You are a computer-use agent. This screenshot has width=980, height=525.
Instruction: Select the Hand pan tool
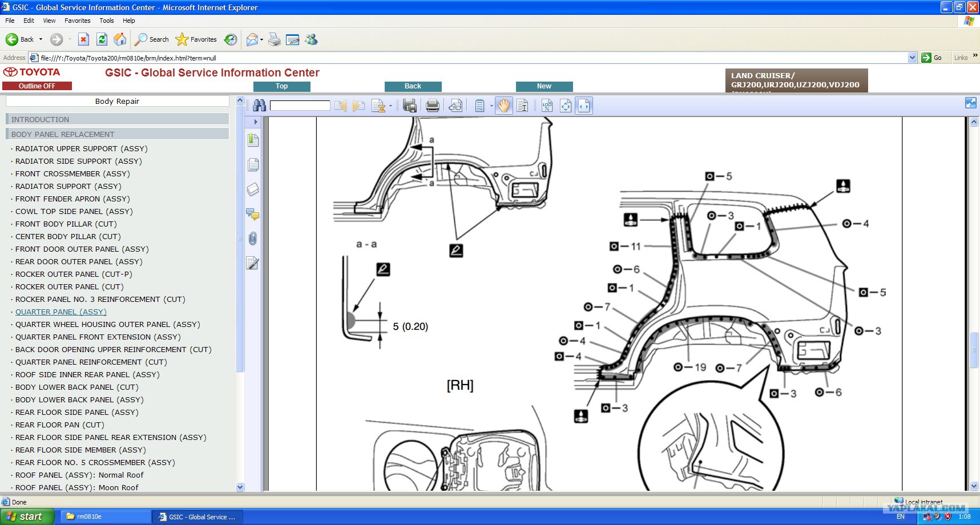pos(503,106)
